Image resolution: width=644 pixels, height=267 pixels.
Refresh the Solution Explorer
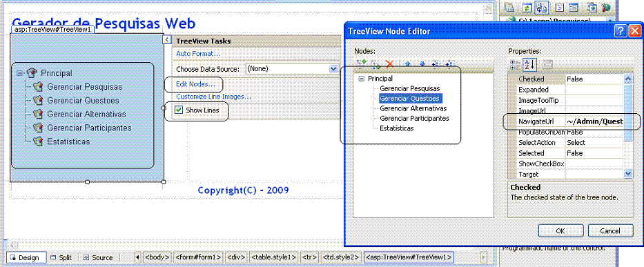(x=527, y=8)
